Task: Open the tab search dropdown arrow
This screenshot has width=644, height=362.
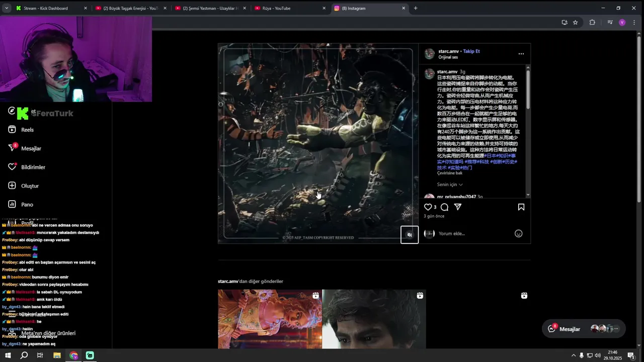Action: [6, 8]
